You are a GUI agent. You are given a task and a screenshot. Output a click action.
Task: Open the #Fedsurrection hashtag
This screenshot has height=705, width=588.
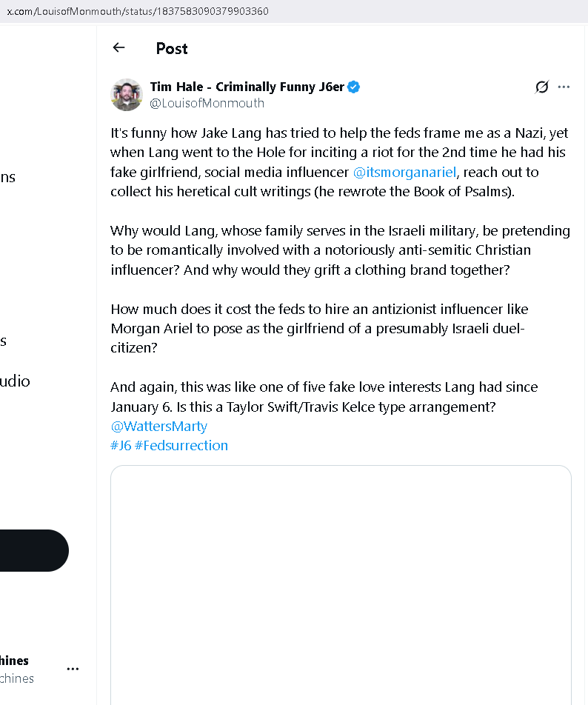pyautogui.click(x=181, y=446)
